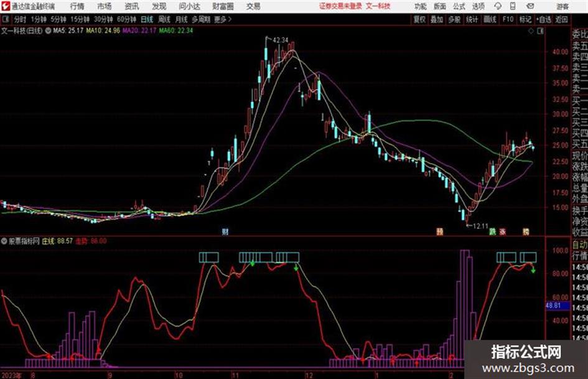This screenshot has height=379, width=588.
Task: Open the 行情 menu
Action: pyautogui.click(x=77, y=6)
